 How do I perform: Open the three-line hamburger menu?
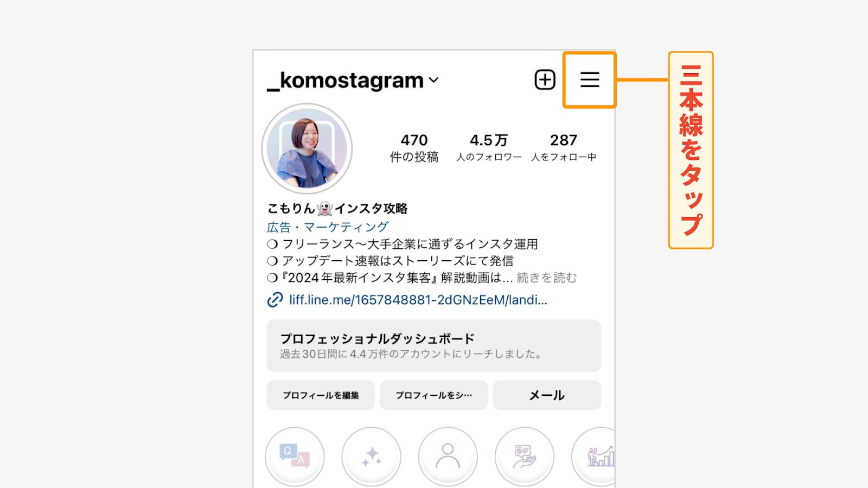(590, 80)
